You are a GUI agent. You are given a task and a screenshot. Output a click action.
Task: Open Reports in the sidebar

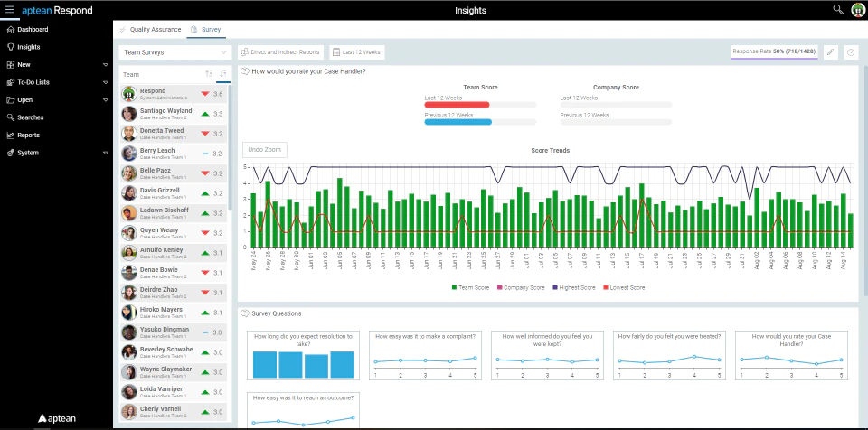[x=28, y=135]
